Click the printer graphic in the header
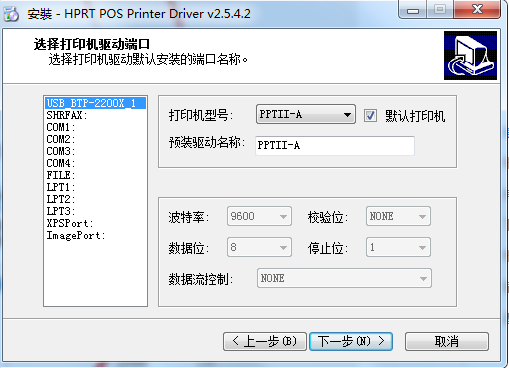The width and height of the screenshot is (509, 368). 470,55
